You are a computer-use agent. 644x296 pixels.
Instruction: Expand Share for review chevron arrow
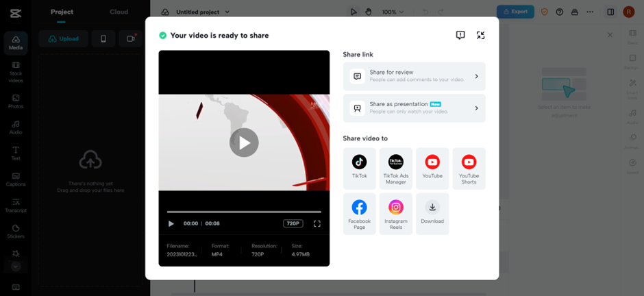[x=476, y=76]
